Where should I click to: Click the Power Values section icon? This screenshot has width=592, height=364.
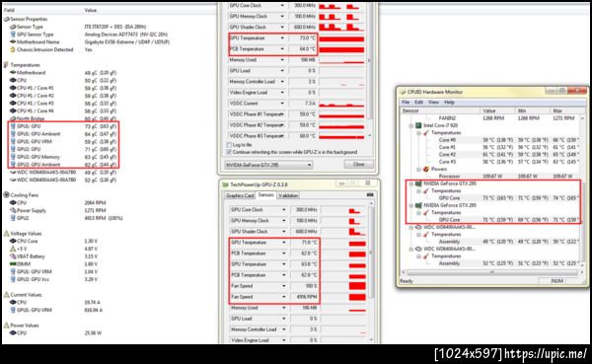[7, 326]
